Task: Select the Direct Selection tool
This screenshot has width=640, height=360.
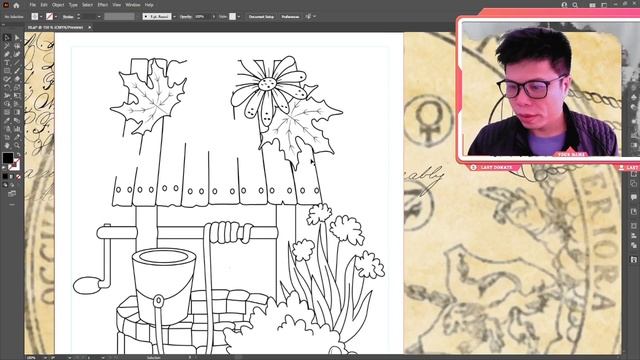Action: (x=17, y=38)
